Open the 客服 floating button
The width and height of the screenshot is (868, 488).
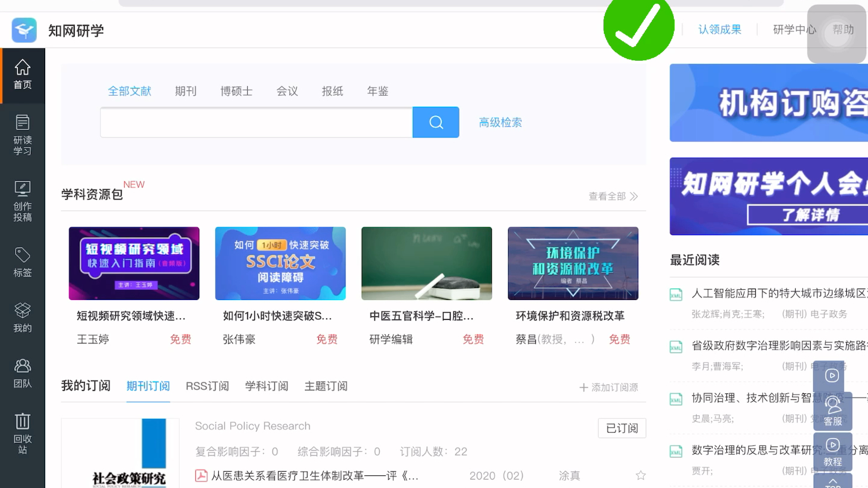coord(832,411)
